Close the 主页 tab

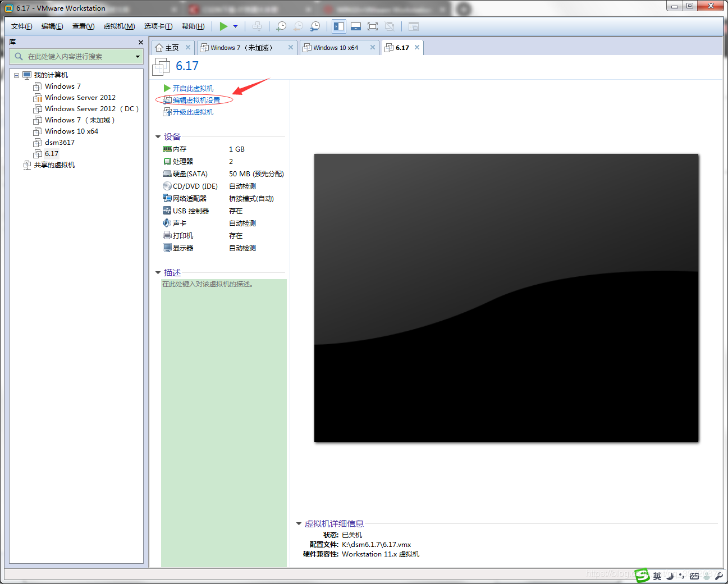click(188, 47)
